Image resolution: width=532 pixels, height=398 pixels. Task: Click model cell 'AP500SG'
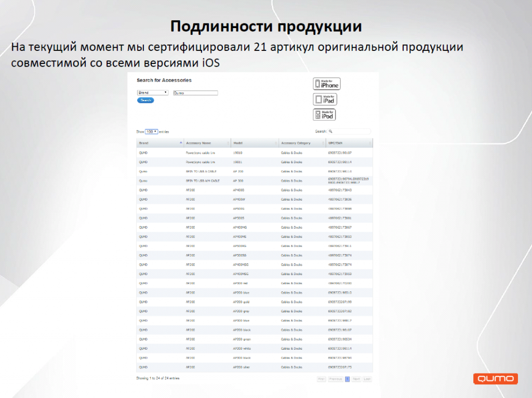tap(240, 256)
